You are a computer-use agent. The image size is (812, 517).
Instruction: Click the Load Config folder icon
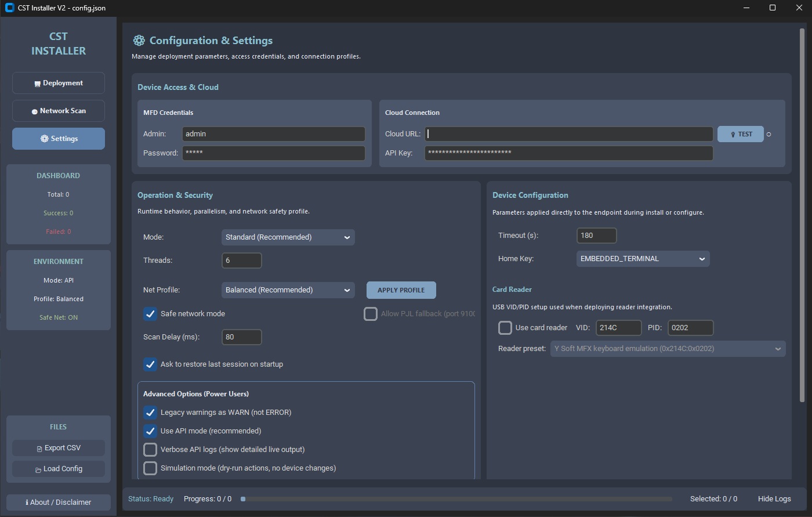click(38, 469)
